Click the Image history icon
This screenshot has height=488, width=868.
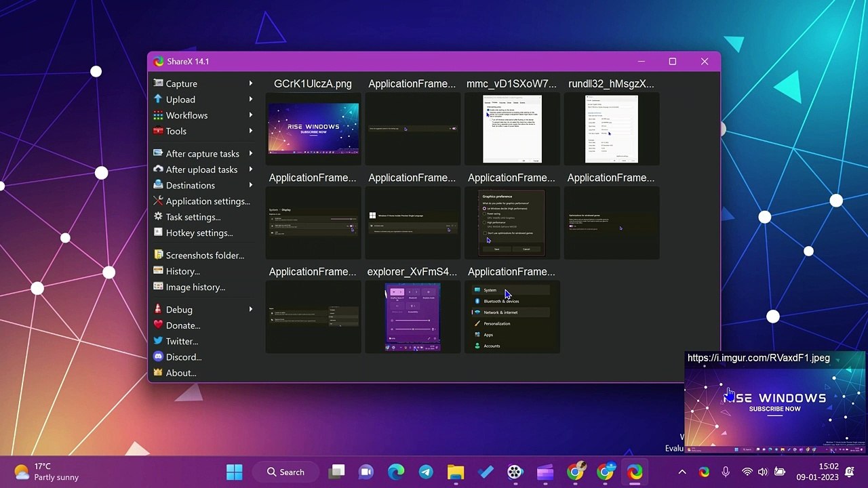(158, 287)
